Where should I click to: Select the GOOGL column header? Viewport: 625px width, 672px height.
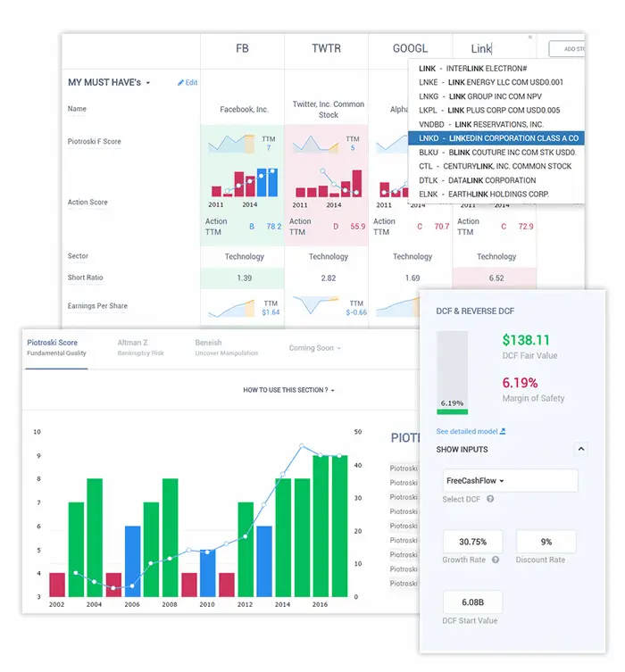pyautogui.click(x=410, y=48)
